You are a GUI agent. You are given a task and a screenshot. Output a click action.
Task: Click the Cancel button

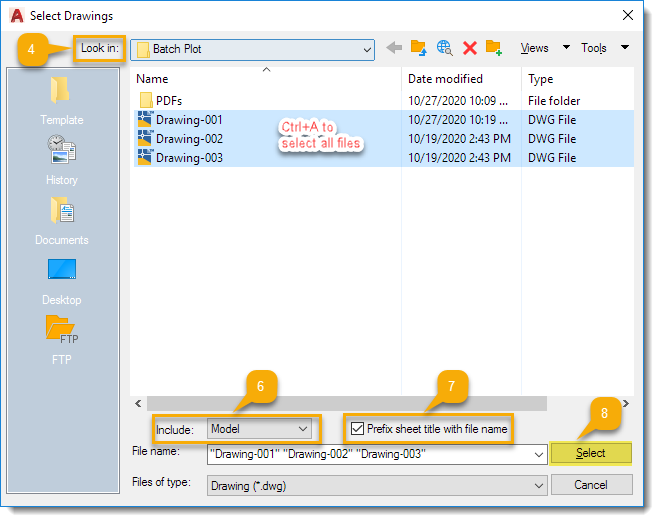point(591,485)
